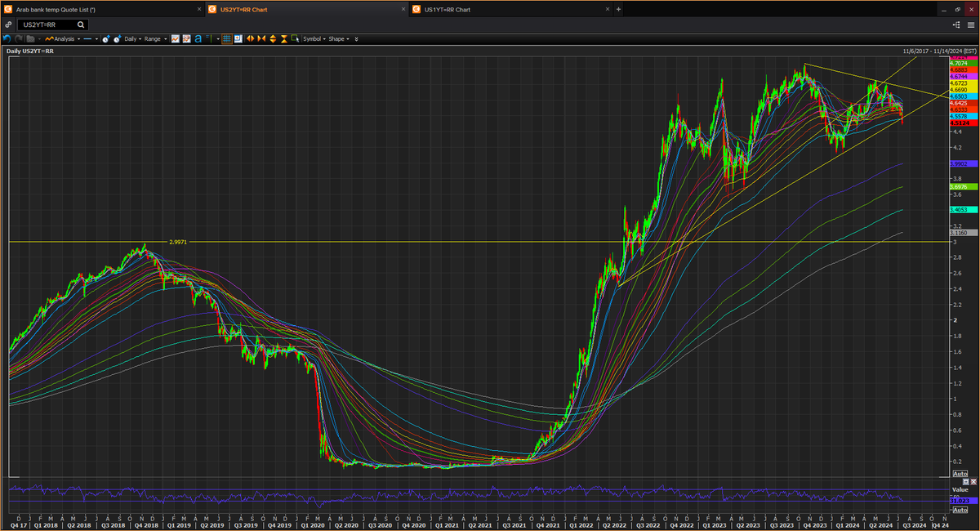Viewport: 980px width, 531px height.
Task: Click the US2YT=RR symbol input field
Action: (x=45, y=25)
